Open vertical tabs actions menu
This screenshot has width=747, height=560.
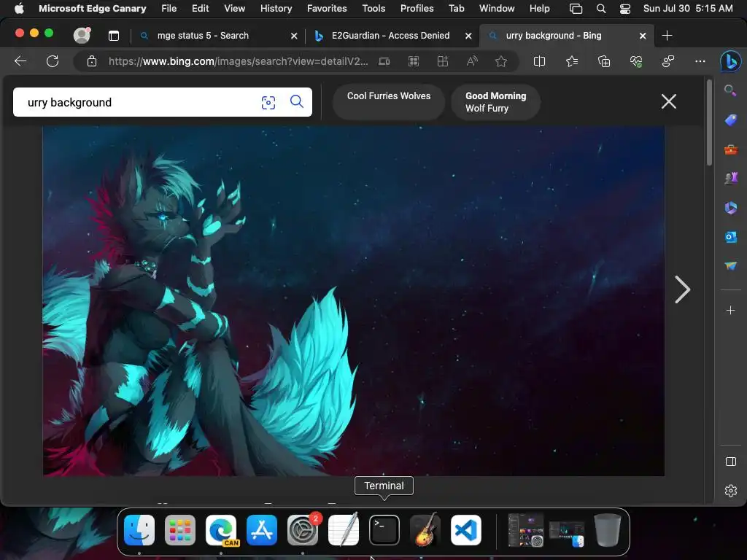(113, 36)
